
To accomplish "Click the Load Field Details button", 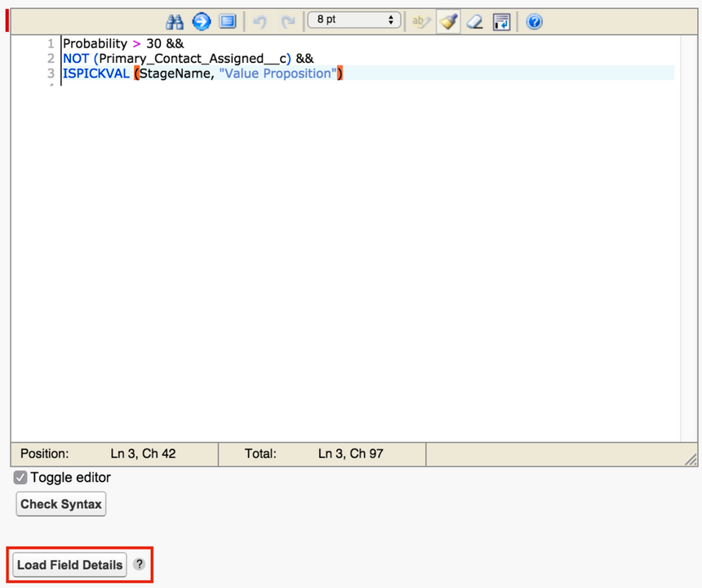I will pos(69,564).
